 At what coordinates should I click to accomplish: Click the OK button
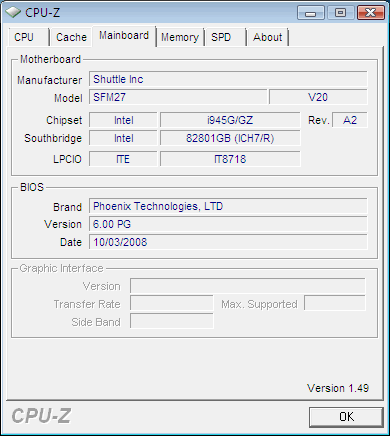click(x=346, y=417)
